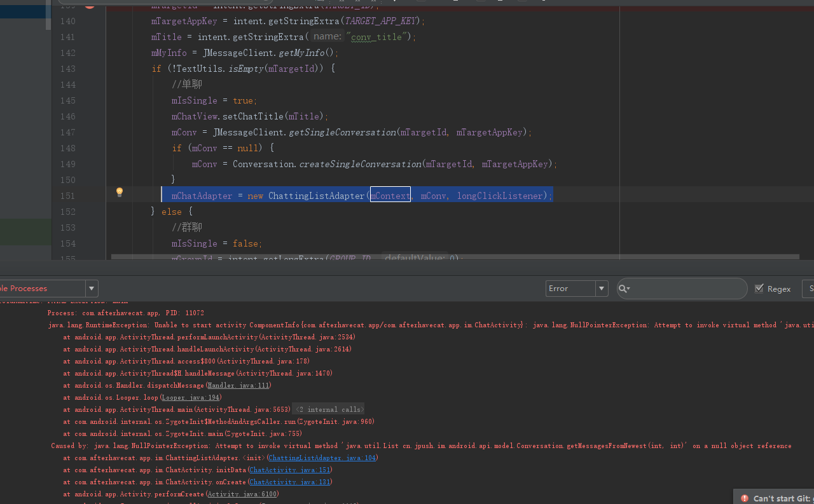Click the red breakpoint marker in the gutter
The height and width of the screenshot is (504, 814).
tap(89, 4)
